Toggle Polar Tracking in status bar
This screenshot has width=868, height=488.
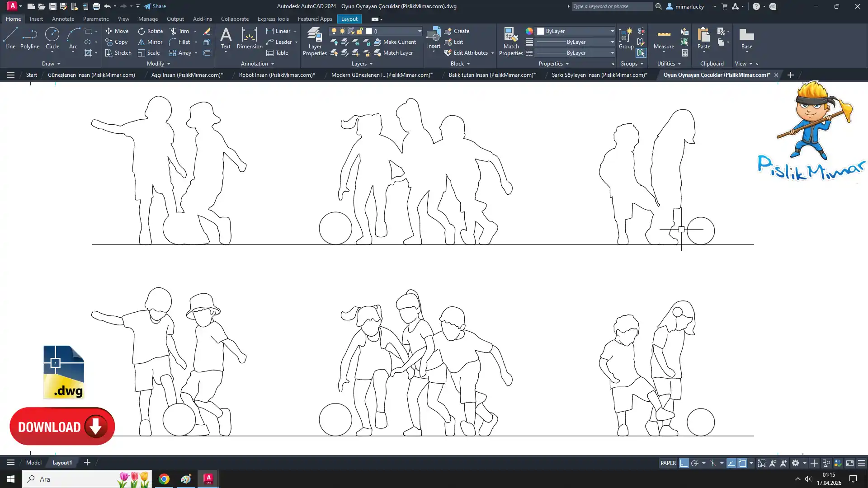[695, 463]
